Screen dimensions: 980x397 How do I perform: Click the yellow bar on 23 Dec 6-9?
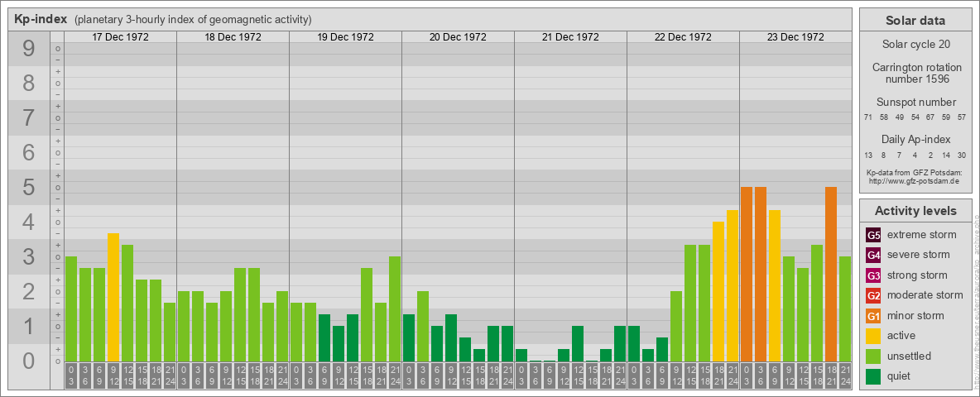pyautogui.click(x=775, y=286)
